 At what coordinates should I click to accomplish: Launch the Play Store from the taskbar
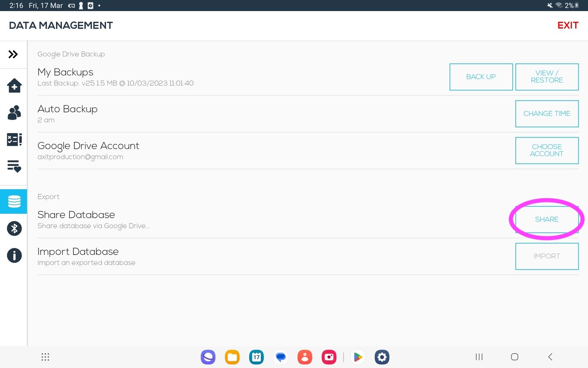tap(358, 357)
